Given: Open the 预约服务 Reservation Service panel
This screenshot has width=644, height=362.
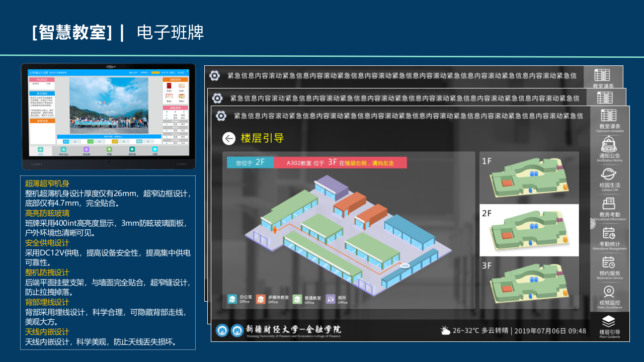Looking at the screenshot, I should point(608,265).
